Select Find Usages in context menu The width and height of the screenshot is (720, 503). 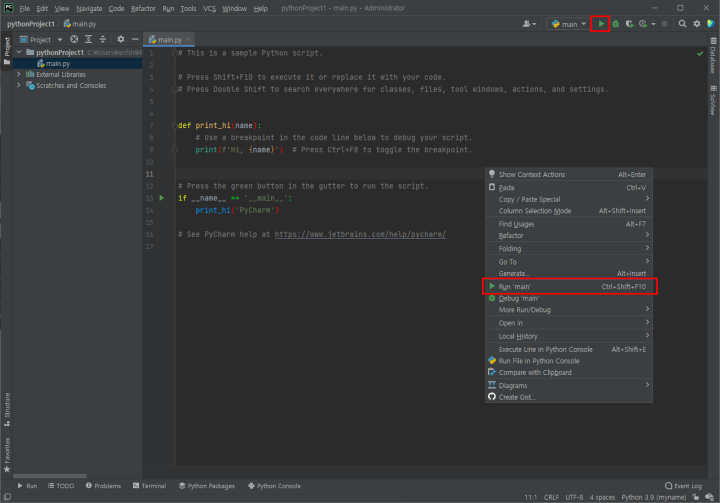point(569,224)
